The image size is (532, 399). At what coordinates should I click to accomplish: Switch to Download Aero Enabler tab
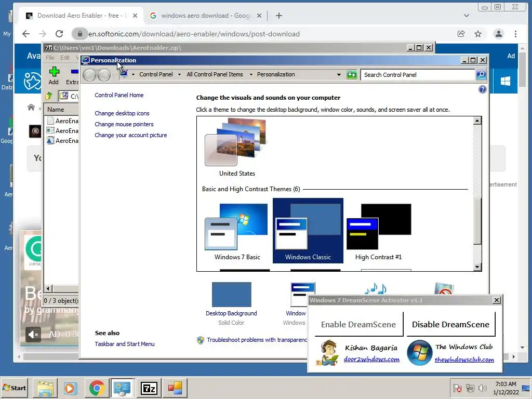pyautogui.click(x=82, y=16)
